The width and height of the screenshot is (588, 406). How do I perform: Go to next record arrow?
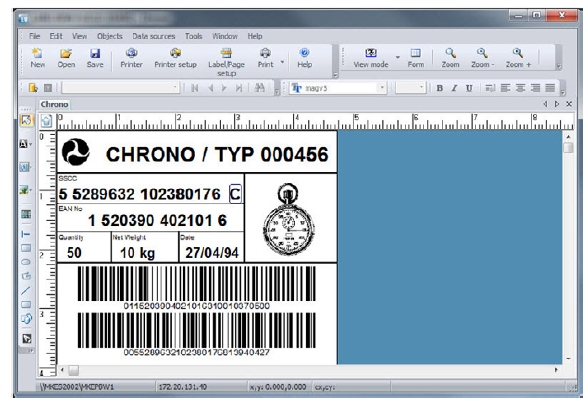(x=224, y=88)
